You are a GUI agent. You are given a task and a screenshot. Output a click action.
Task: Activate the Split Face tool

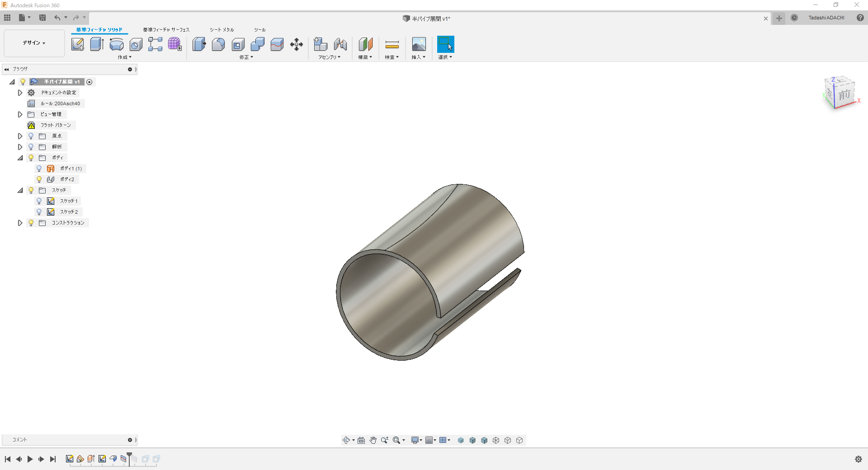point(277,44)
